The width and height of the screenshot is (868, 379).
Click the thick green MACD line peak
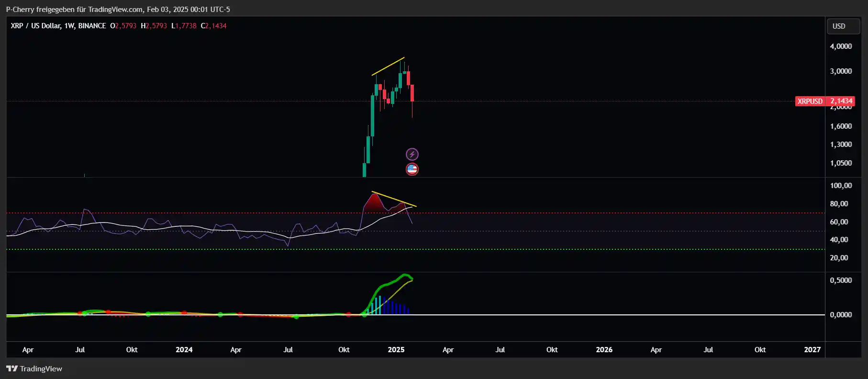coord(406,276)
